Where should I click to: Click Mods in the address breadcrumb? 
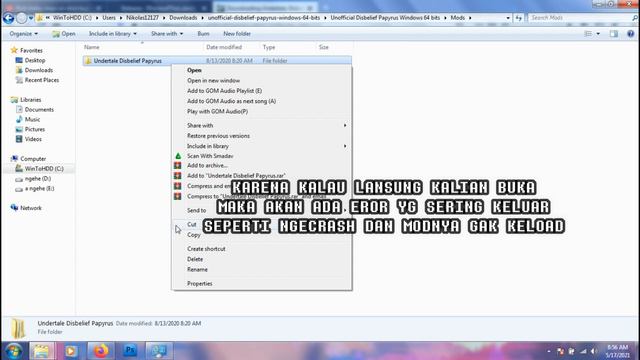[x=458, y=18]
